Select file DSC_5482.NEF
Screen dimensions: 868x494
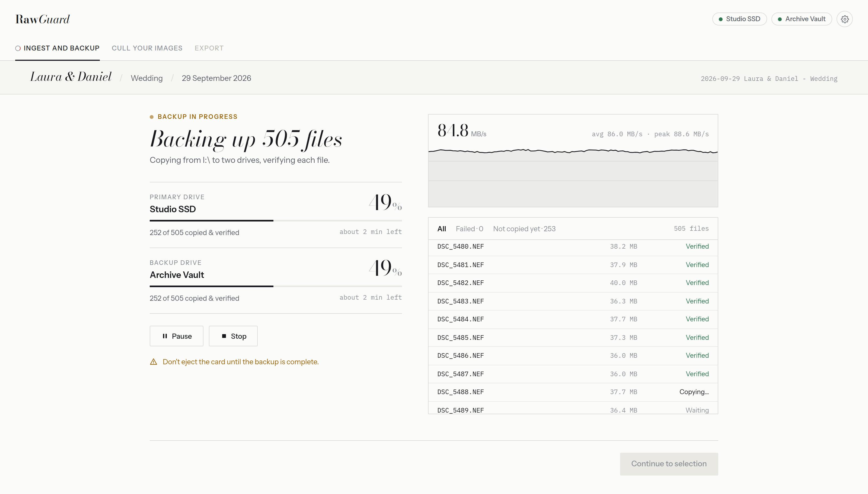tap(573, 283)
